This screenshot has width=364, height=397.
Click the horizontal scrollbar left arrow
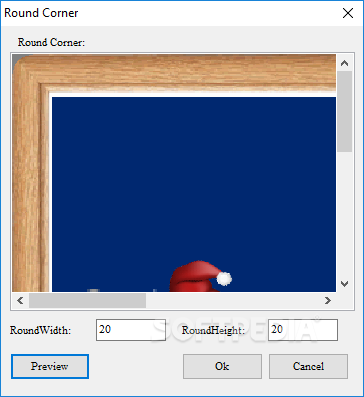pyautogui.click(x=20, y=301)
